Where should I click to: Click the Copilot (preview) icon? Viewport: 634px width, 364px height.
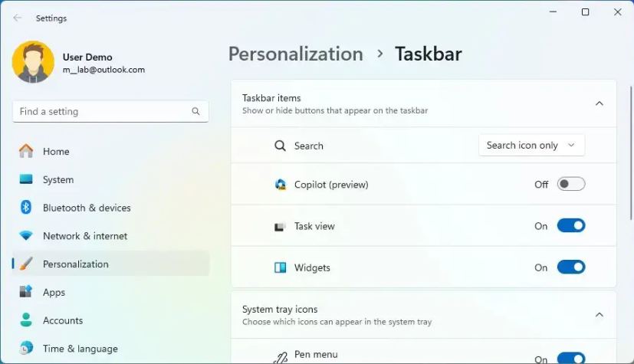(x=281, y=185)
